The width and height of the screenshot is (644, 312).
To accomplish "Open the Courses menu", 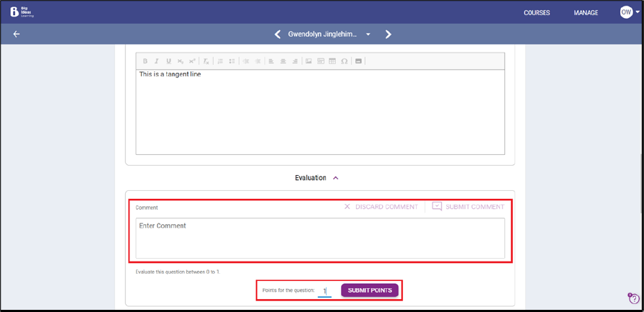I will pyautogui.click(x=537, y=13).
